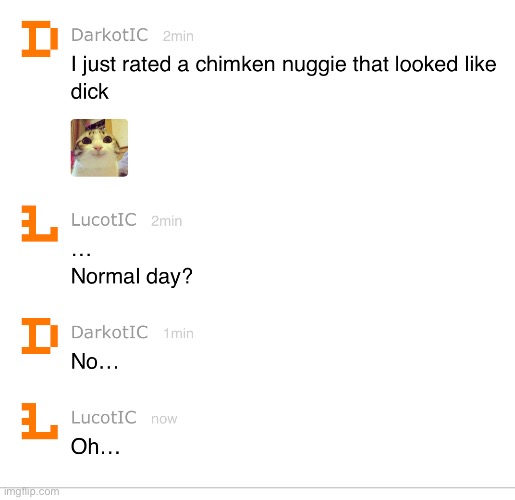Open the smiling cat image attachment
Viewport: 515px width, 500px height.
[99, 148]
